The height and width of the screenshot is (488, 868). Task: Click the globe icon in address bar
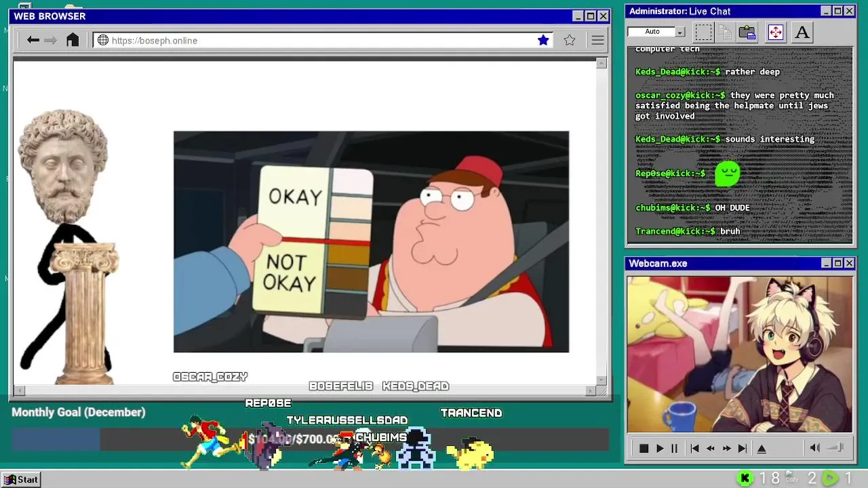pos(103,40)
